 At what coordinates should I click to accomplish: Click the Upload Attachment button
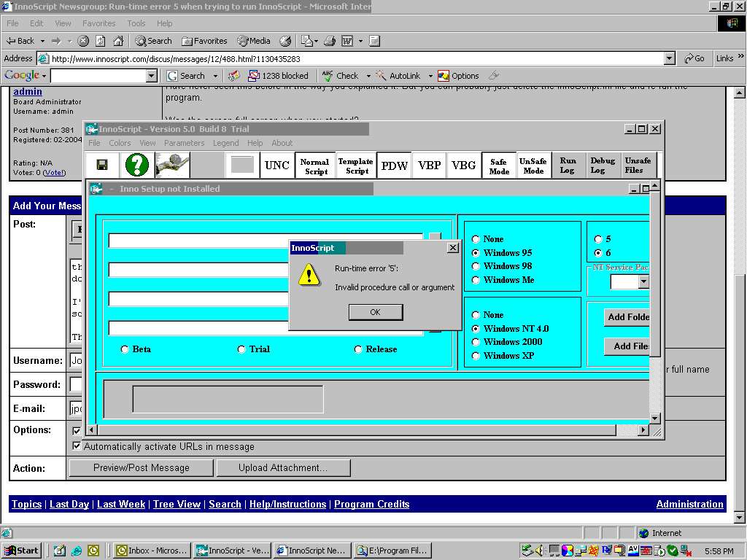[284, 467]
